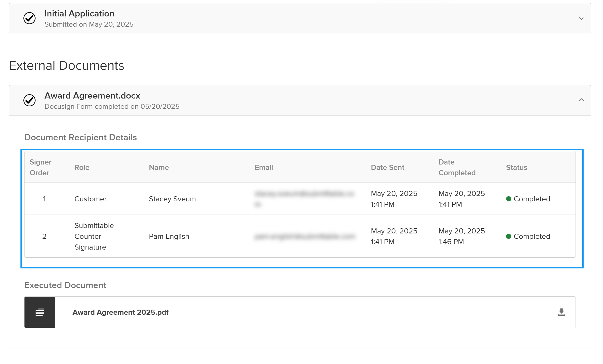Screen dimensions: 603x364
Task: Click the Initial Application checkmark icon
Action: coord(29,18)
